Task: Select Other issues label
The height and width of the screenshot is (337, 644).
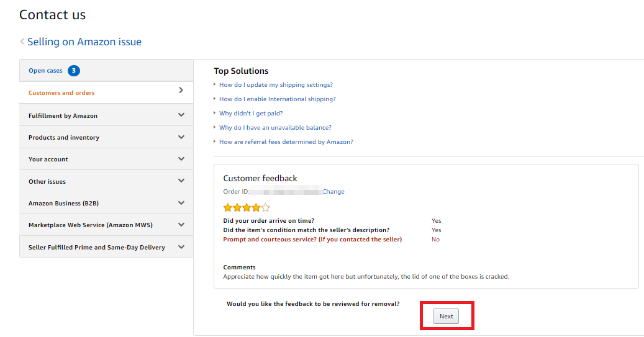Action: click(47, 181)
